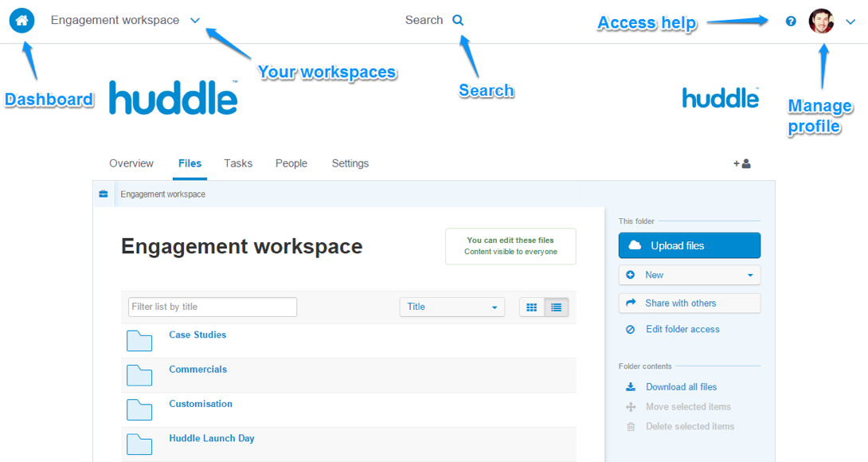This screenshot has height=462, width=868.
Task: Open the Commercials folder link
Action: [x=197, y=370]
